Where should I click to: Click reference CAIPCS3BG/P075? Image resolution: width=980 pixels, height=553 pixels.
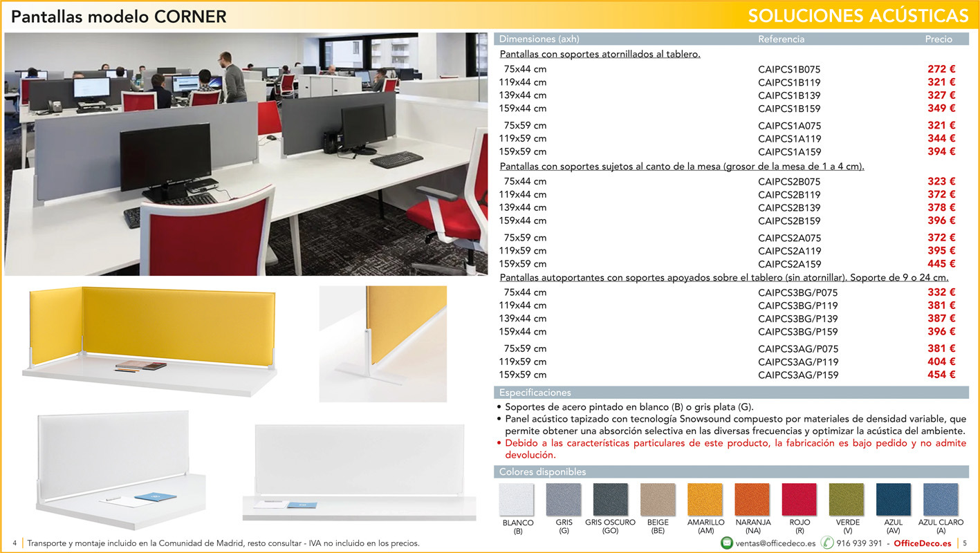[x=798, y=293]
